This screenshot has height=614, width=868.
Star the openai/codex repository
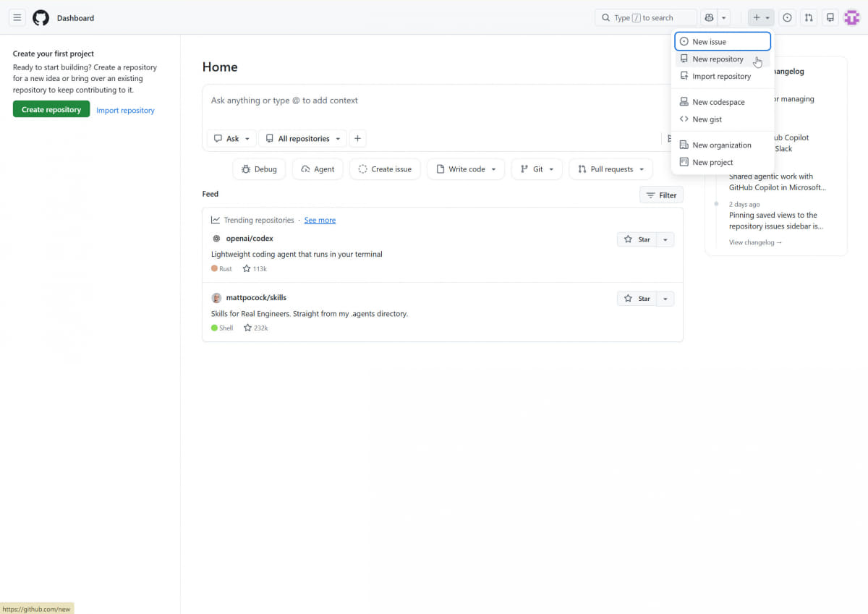[x=637, y=239]
